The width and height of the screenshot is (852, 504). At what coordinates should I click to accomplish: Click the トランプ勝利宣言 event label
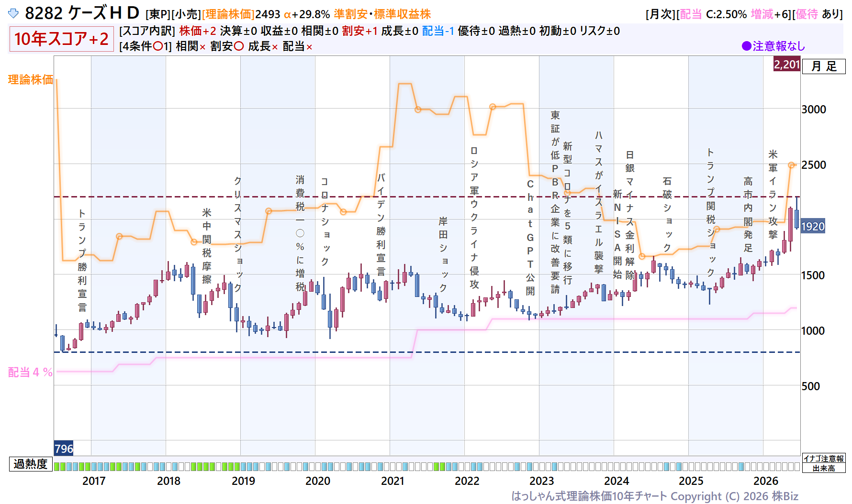[82, 260]
